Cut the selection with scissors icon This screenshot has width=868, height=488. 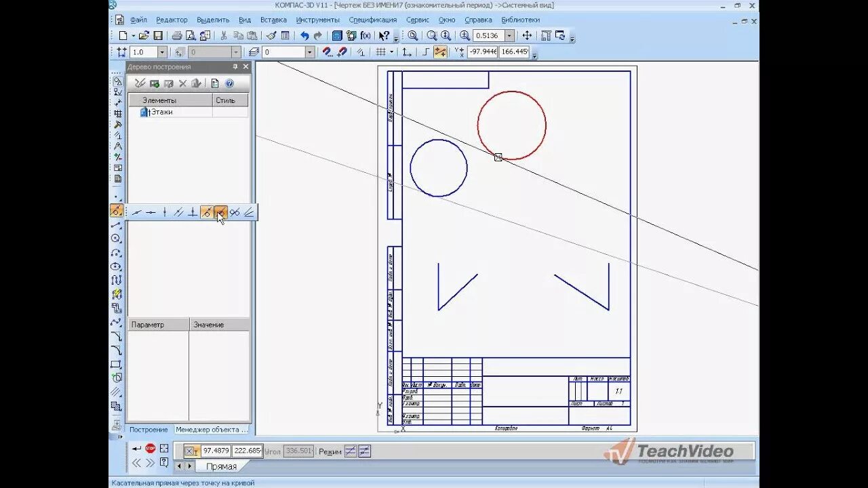(224, 35)
